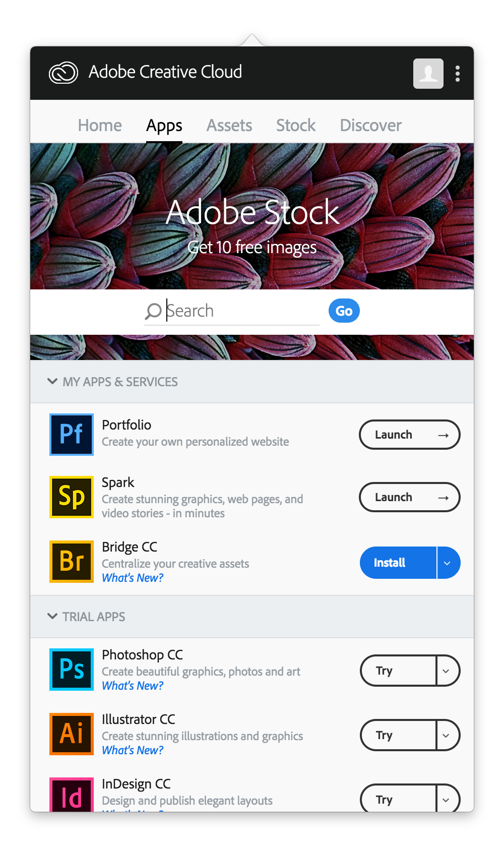Viewport: 504px width, 846px height.
Task: Open the Discover tab
Action: (x=370, y=125)
